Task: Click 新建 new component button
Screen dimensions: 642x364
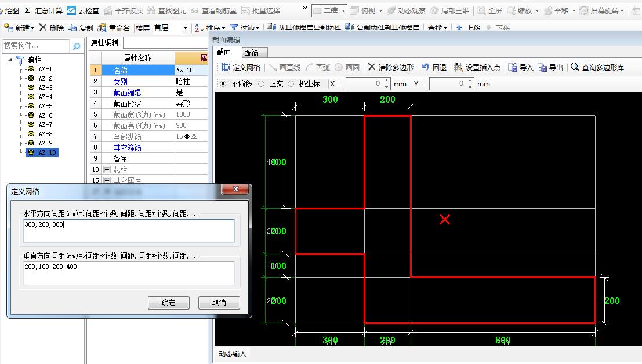Action: coord(19,28)
